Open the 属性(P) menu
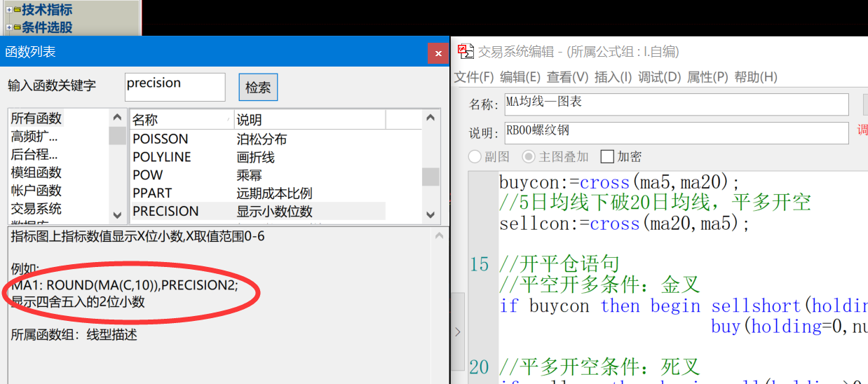 (x=707, y=77)
